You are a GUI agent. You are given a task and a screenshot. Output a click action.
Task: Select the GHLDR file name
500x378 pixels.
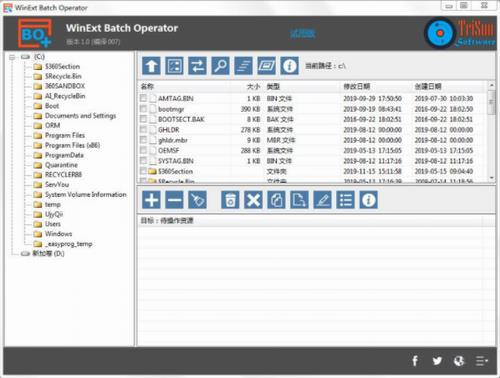[x=168, y=130]
